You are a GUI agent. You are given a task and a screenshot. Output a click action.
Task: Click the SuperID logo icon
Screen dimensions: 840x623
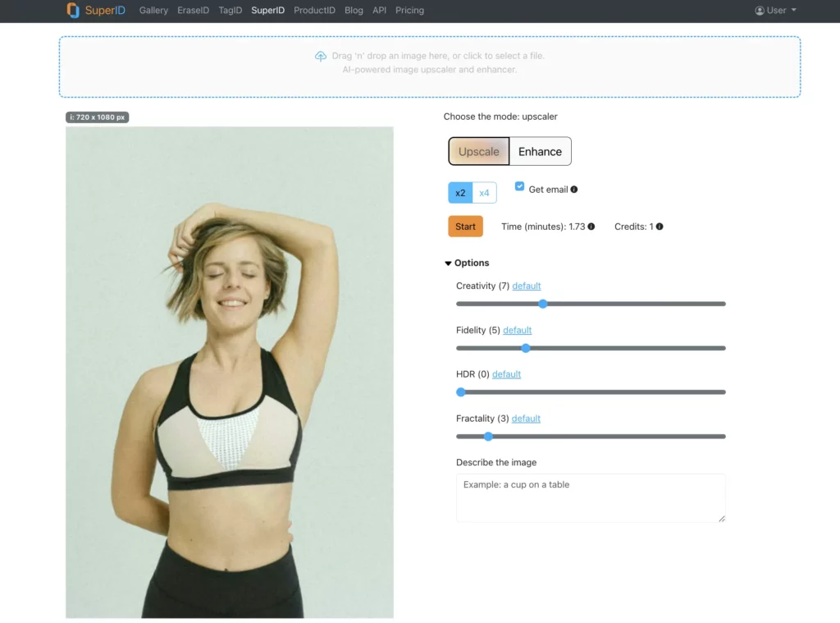tap(73, 11)
